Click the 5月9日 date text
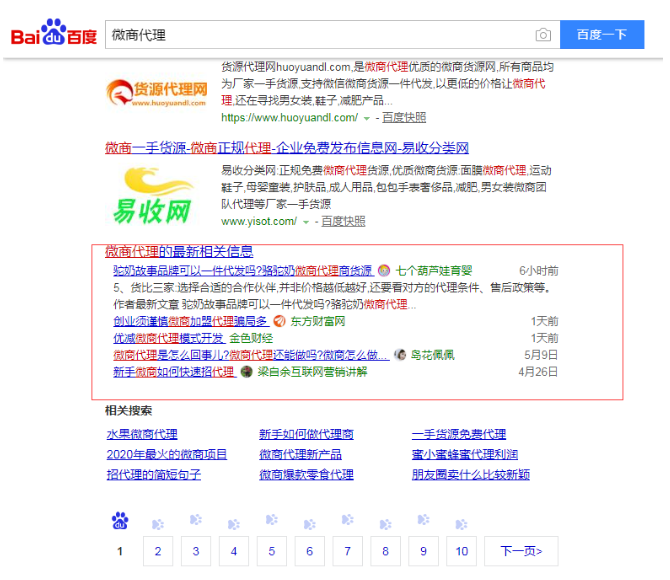 point(541,355)
